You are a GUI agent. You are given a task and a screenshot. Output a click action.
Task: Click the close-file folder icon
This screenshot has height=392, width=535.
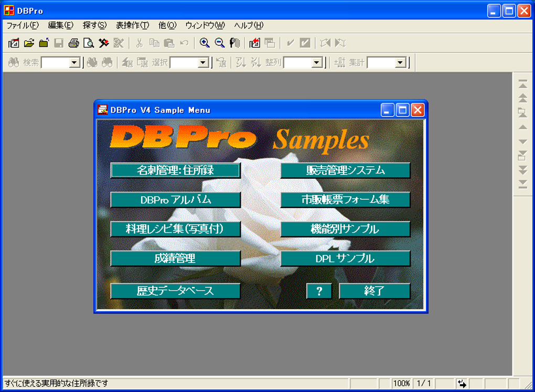pos(44,43)
